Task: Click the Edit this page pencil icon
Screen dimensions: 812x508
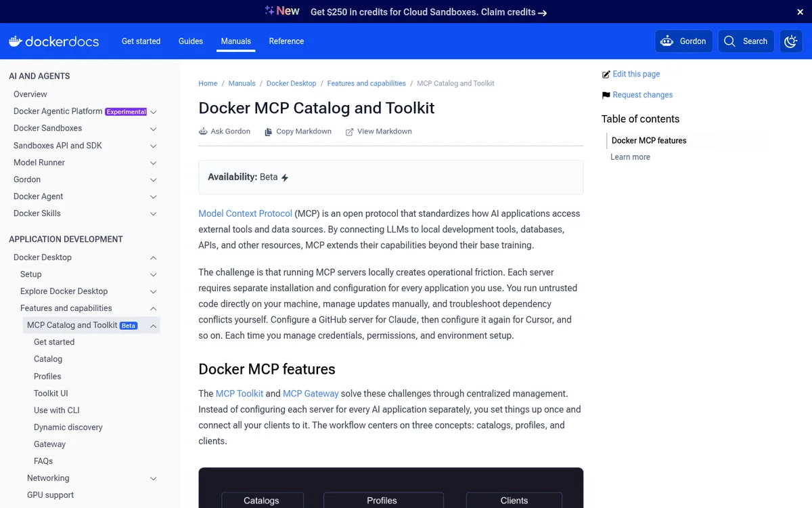Action: (x=606, y=75)
